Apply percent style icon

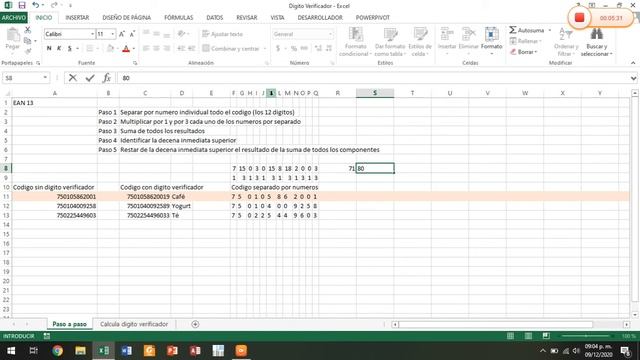[x=293, y=49]
